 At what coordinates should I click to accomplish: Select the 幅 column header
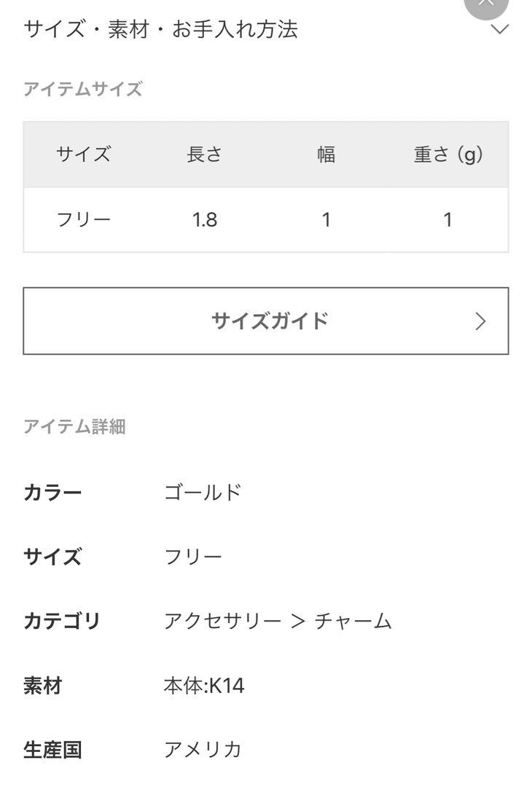click(x=326, y=154)
